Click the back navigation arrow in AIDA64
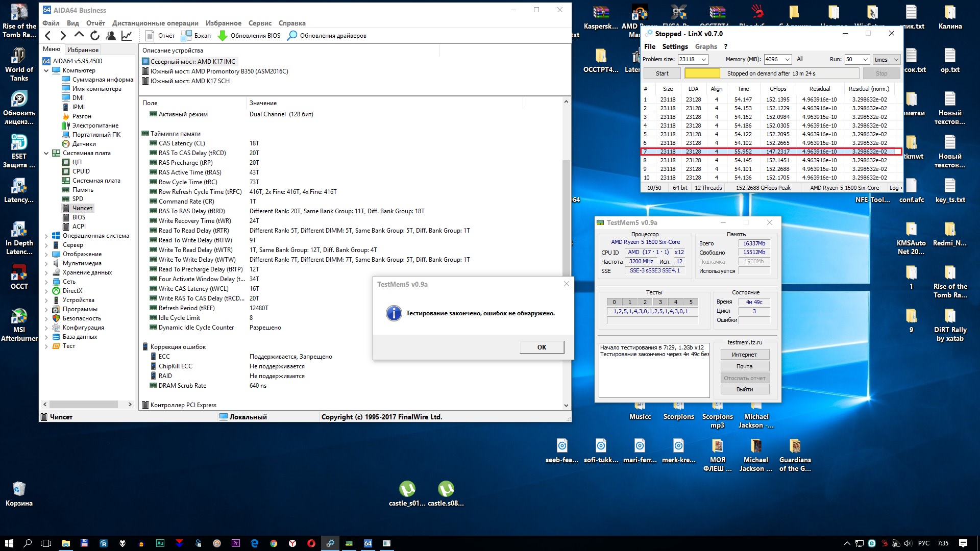 coord(48,36)
